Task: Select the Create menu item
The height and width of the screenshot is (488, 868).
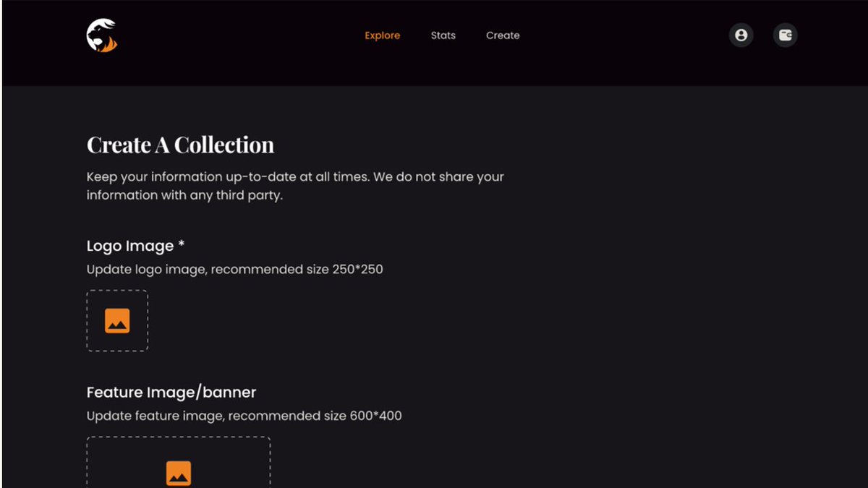Action: [x=503, y=35]
